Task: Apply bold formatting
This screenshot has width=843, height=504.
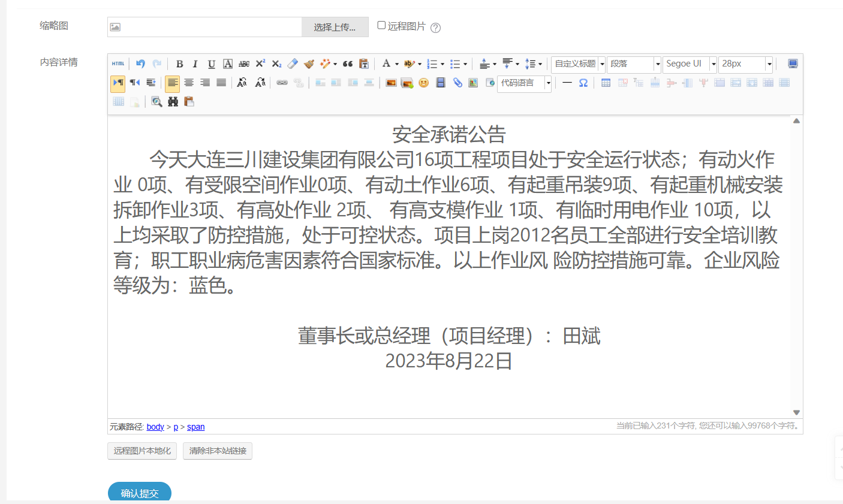Action: 179,64
